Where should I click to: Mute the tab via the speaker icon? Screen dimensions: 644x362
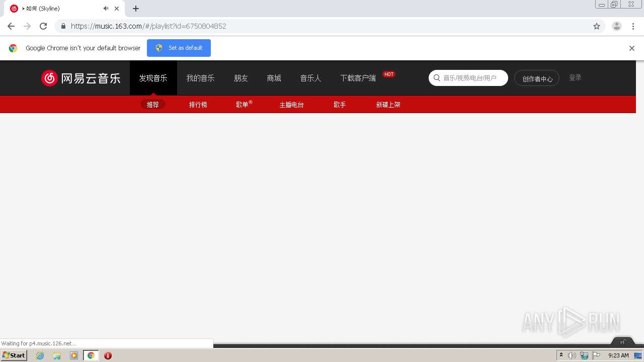tap(106, 9)
